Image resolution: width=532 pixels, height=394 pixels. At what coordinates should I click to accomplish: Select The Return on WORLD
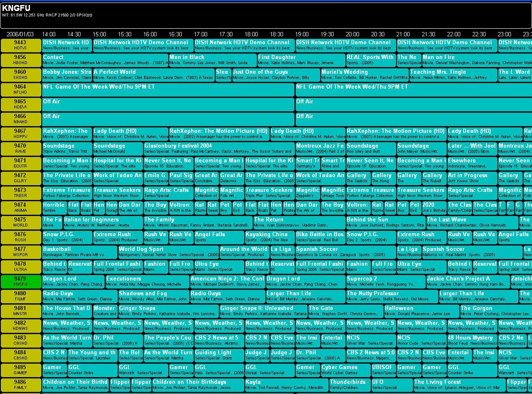(x=299, y=222)
